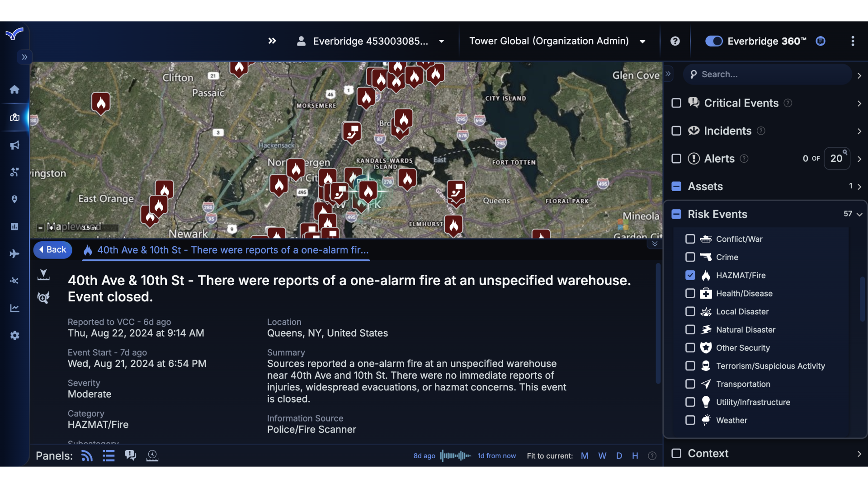Open the Home view in the sidebar

click(14, 89)
